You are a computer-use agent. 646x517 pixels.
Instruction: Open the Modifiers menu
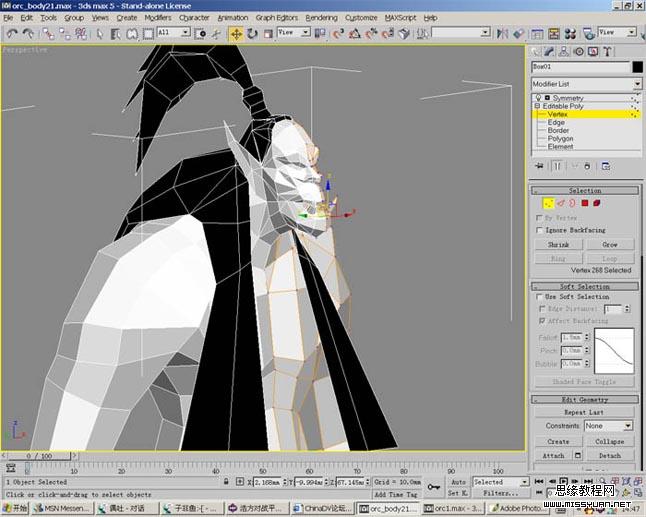[158, 18]
